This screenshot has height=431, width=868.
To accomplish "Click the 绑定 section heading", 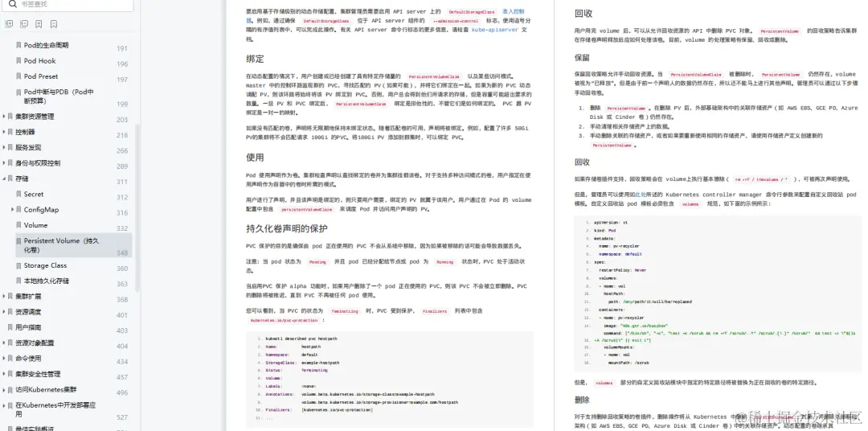I will [256, 59].
